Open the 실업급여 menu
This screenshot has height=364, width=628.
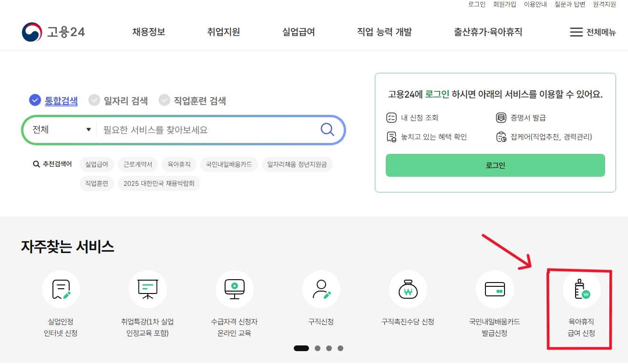tap(298, 32)
